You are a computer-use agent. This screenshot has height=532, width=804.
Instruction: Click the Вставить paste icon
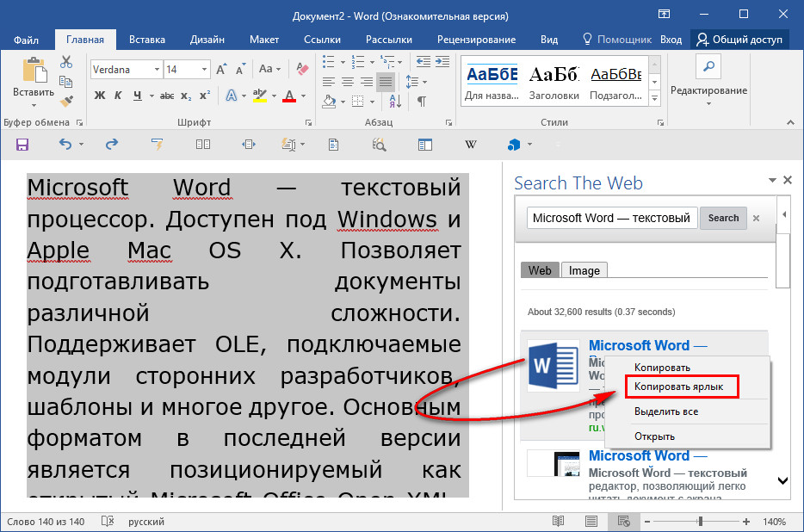(x=34, y=71)
